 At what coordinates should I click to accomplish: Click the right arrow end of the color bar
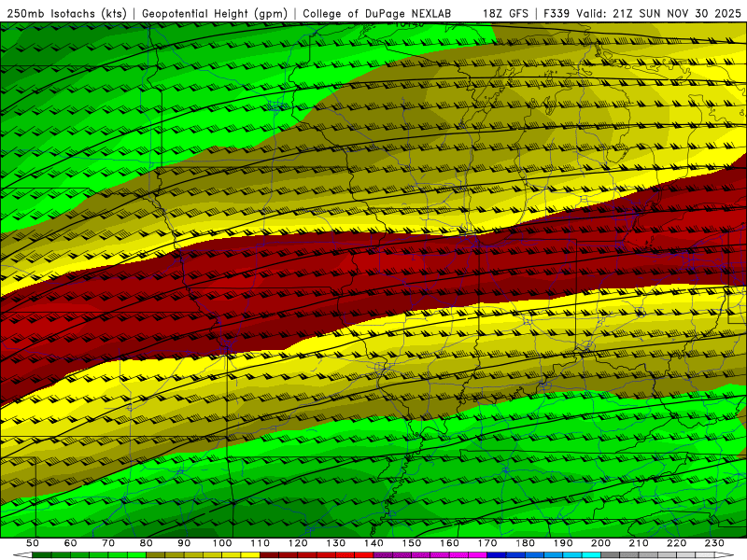point(725,554)
